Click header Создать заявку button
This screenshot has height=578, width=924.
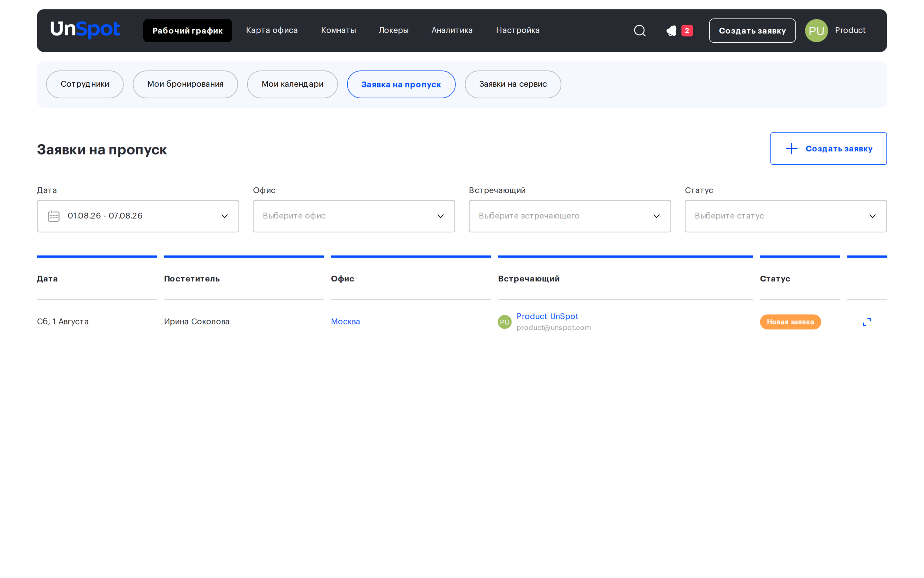pos(752,31)
